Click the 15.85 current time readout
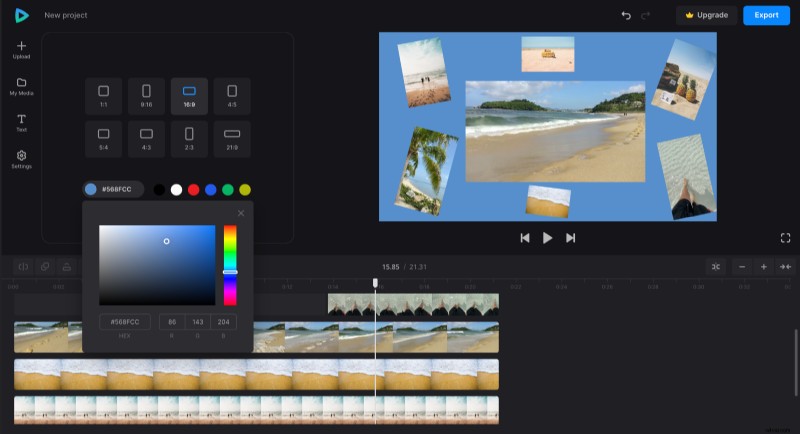Screen dimensions: 800x434 (391, 267)
